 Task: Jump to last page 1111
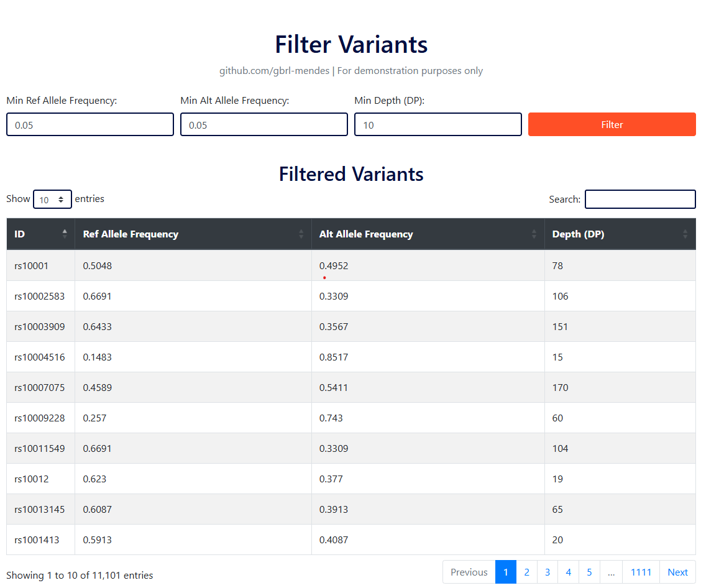[x=641, y=572]
